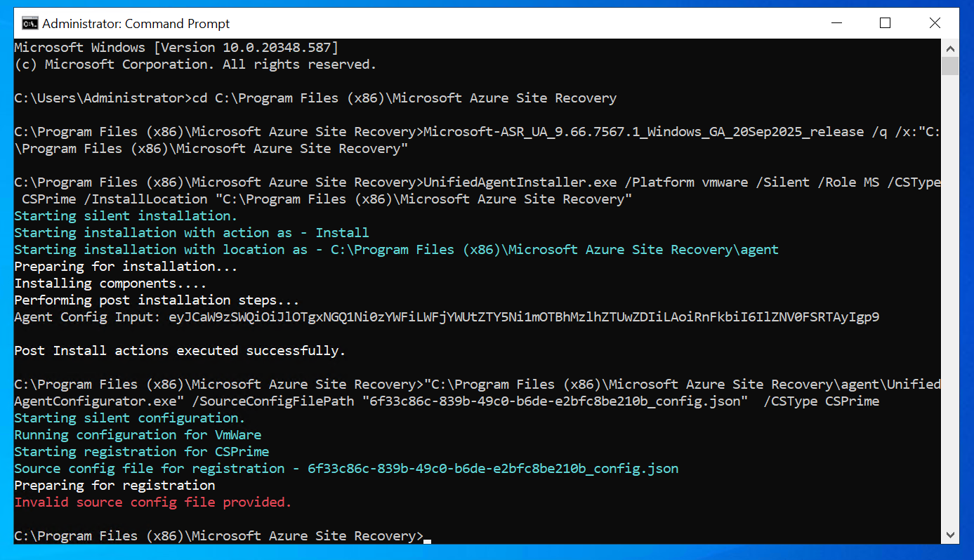The height and width of the screenshot is (560, 974).
Task: Click 'Source config file for registration' line
Action: (x=346, y=469)
